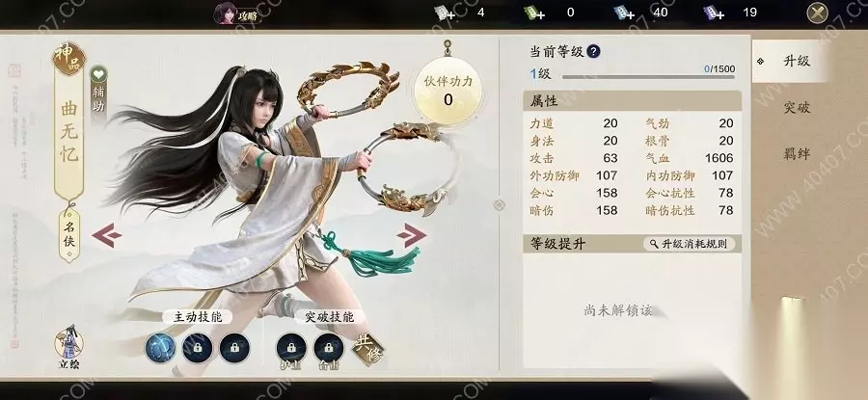The height and width of the screenshot is (400, 868).
Task: Open the 共修 diamond icon
Action: coord(368,349)
